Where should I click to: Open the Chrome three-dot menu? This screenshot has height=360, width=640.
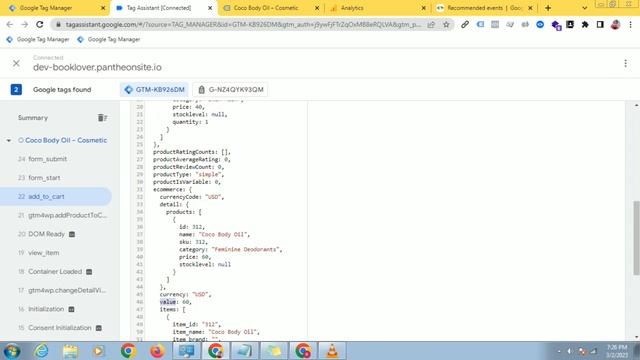tap(631, 24)
